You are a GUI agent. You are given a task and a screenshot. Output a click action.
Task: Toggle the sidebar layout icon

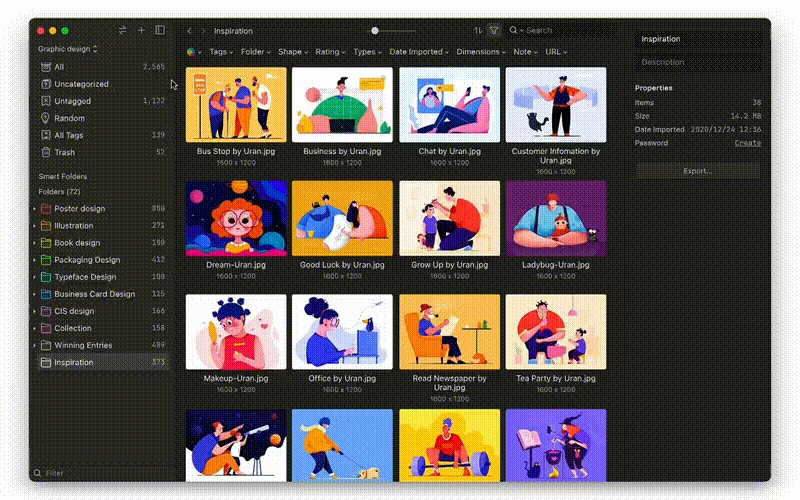coord(160,30)
